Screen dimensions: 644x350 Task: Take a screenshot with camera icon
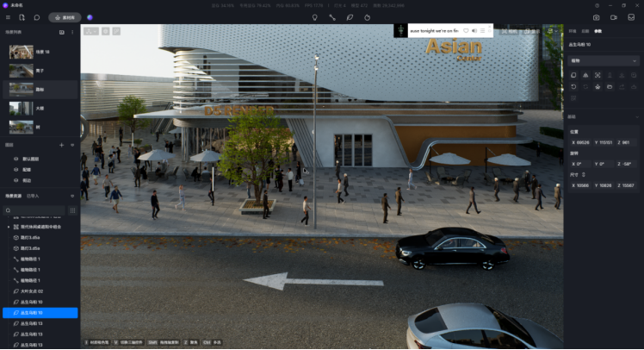pyautogui.click(x=597, y=16)
